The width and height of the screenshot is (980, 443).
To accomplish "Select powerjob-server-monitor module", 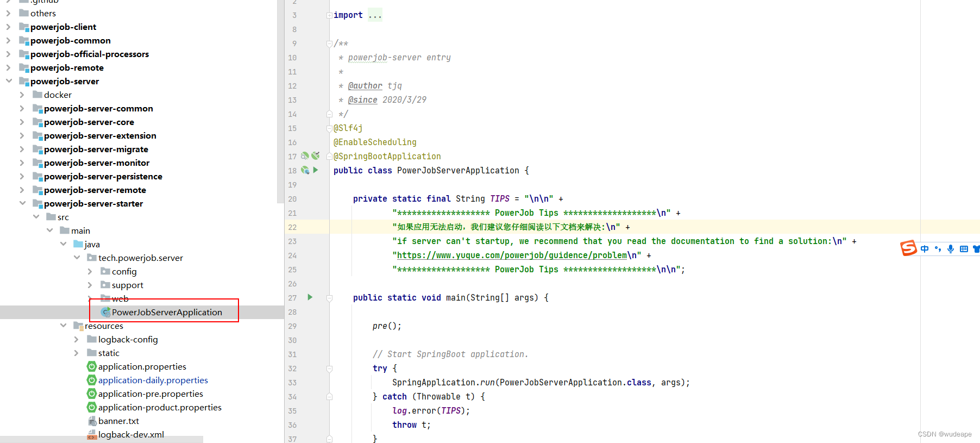I will (x=97, y=163).
